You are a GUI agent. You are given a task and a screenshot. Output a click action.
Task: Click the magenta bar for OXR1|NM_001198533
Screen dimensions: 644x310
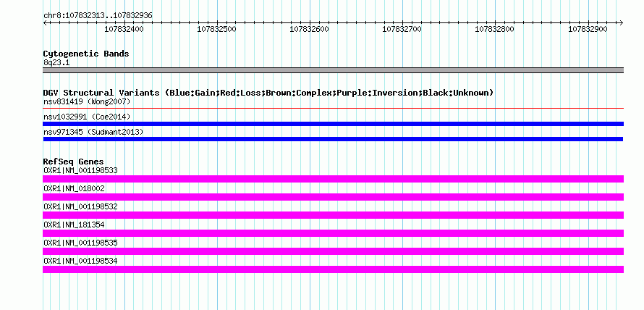pos(333,179)
